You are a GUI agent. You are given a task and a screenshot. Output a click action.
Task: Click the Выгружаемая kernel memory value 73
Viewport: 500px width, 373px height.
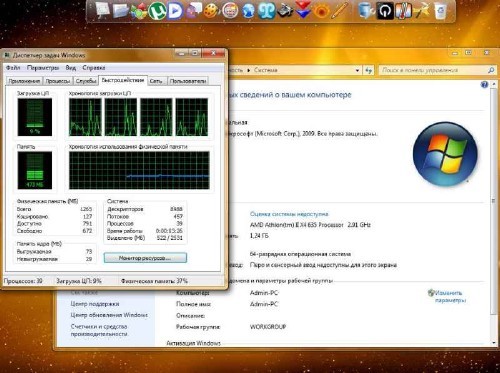pyautogui.click(x=89, y=252)
